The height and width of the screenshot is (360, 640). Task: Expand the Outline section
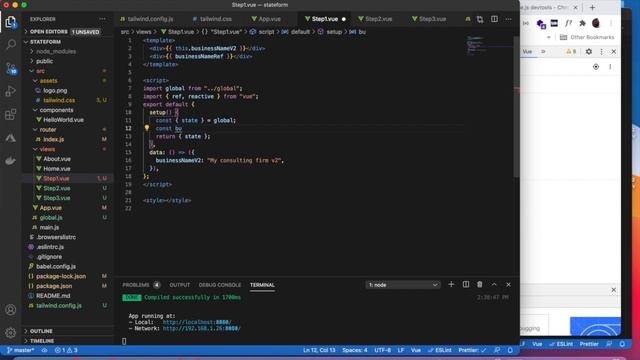tap(41, 331)
